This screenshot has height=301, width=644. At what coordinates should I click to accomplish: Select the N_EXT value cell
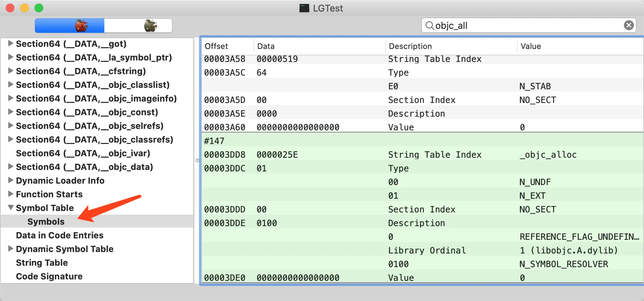pyautogui.click(x=532, y=196)
